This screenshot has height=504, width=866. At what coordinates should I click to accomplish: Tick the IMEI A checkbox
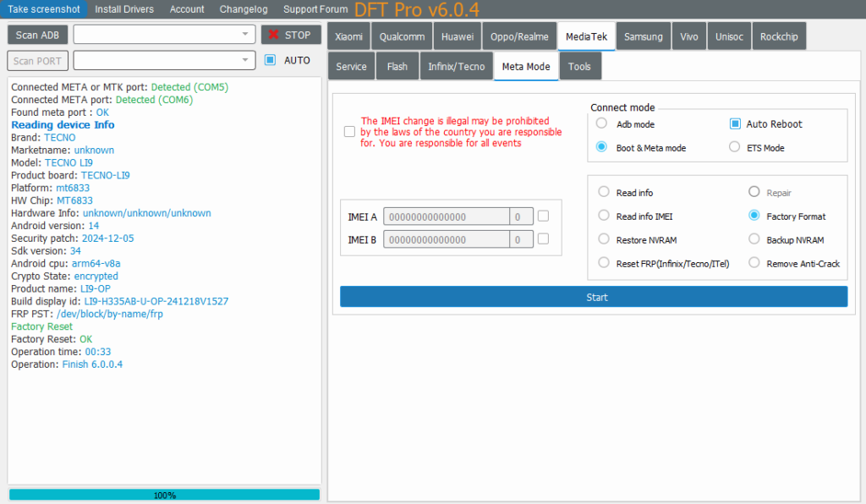pyautogui.click(x=544, y=216)
